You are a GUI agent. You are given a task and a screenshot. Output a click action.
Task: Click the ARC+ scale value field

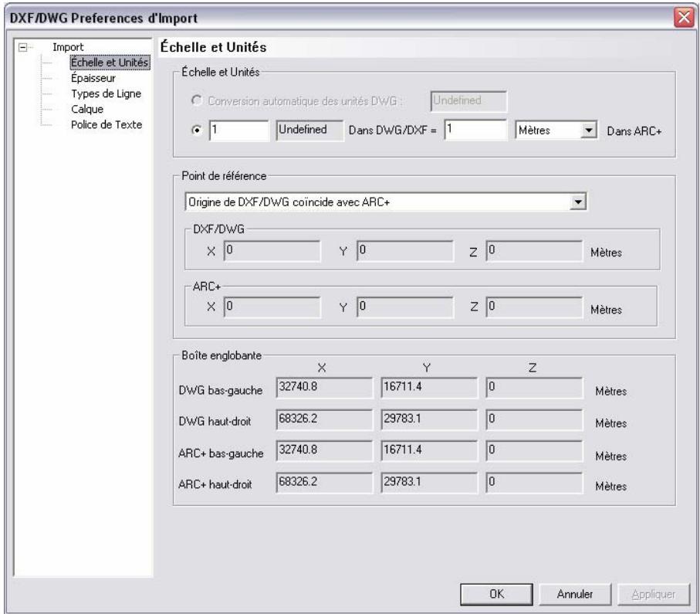(x=474, y=131)
